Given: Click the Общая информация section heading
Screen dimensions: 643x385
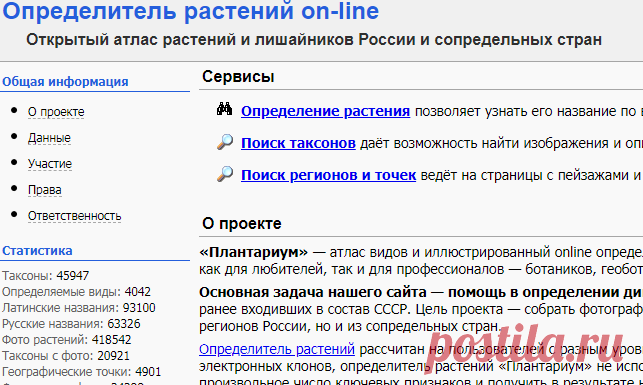Looking at the screenshot, I should [x=65, y=82].
